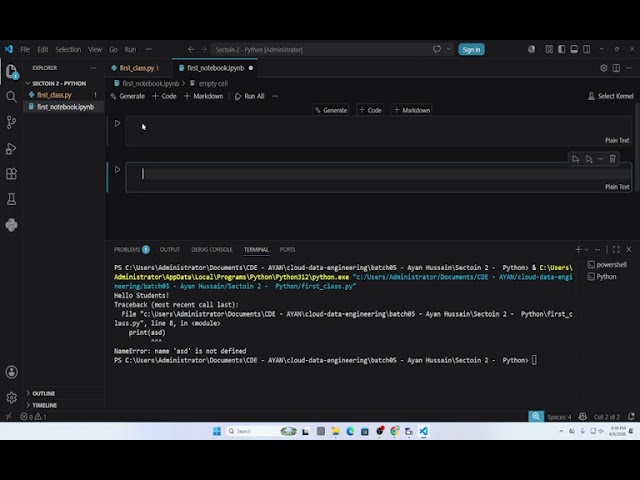The image size is (640, 480).
Task: Switch to the first_class.py tab
Action: (139, 68)
